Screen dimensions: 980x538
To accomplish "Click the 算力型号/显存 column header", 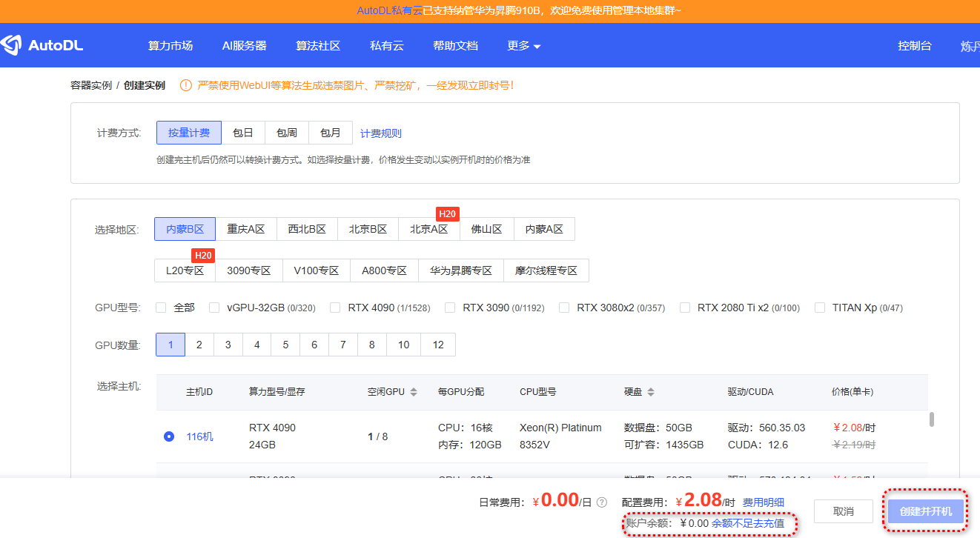I will point(277,392).
